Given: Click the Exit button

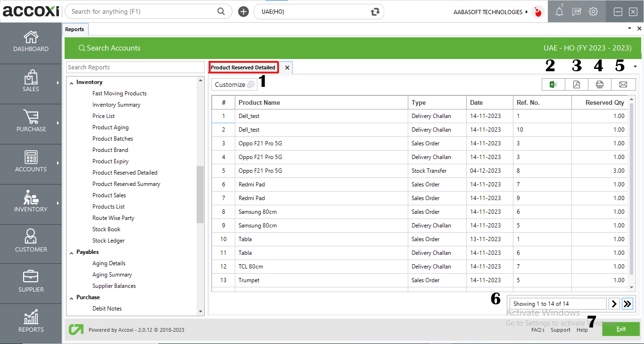Looking at the screenshot, I should tap(620, 329).
